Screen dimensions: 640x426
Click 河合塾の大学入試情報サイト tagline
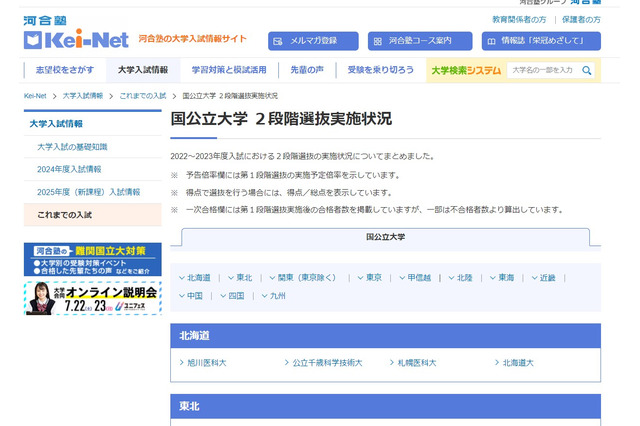(x=193, y=39)
